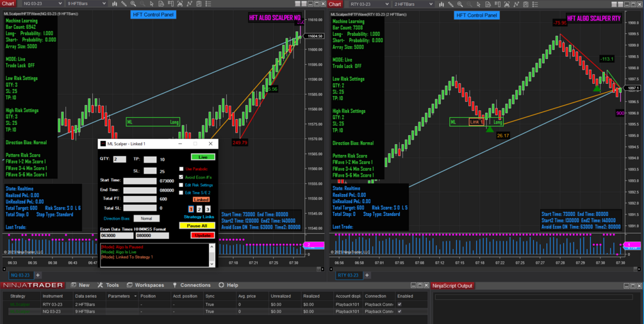Click the QTY input field

click(120, 159)
